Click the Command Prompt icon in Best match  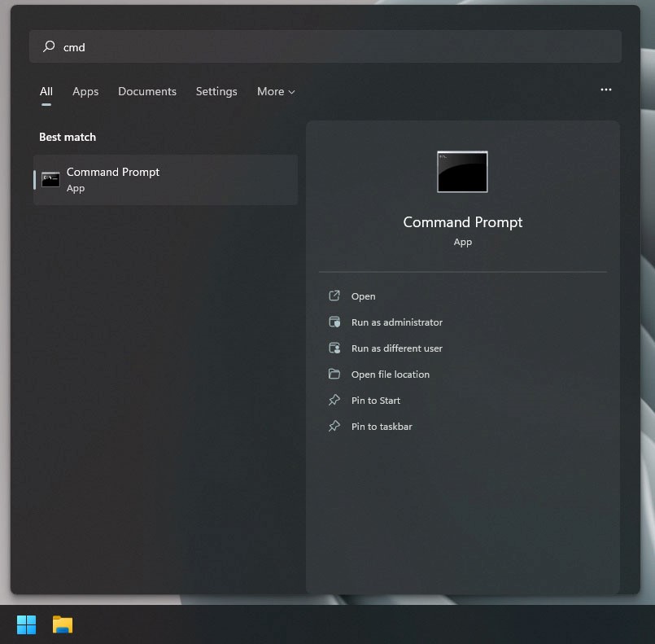(50, 178)
